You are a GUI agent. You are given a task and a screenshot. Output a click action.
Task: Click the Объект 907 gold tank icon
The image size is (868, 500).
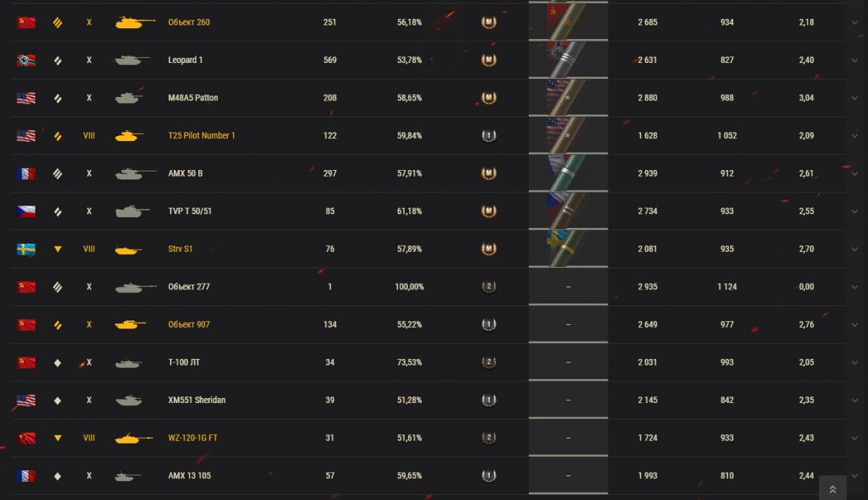130,325
